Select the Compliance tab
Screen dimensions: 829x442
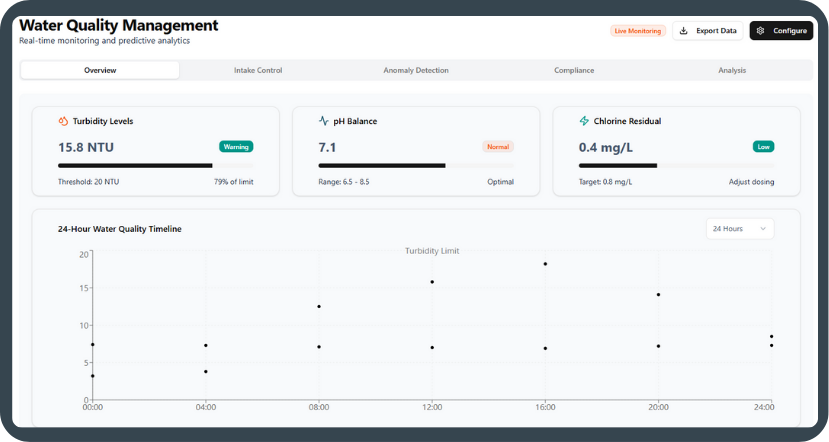point(574,70)
